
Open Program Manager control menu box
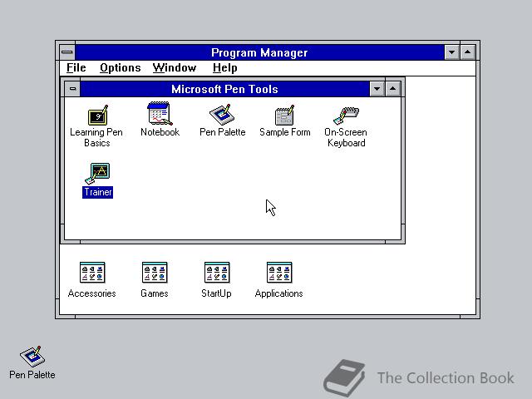click(67, 52)
